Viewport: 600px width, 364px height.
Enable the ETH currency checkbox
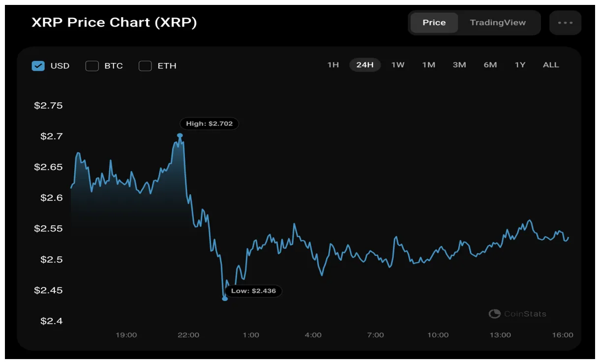pyautogui.click(x=145, y=65)
